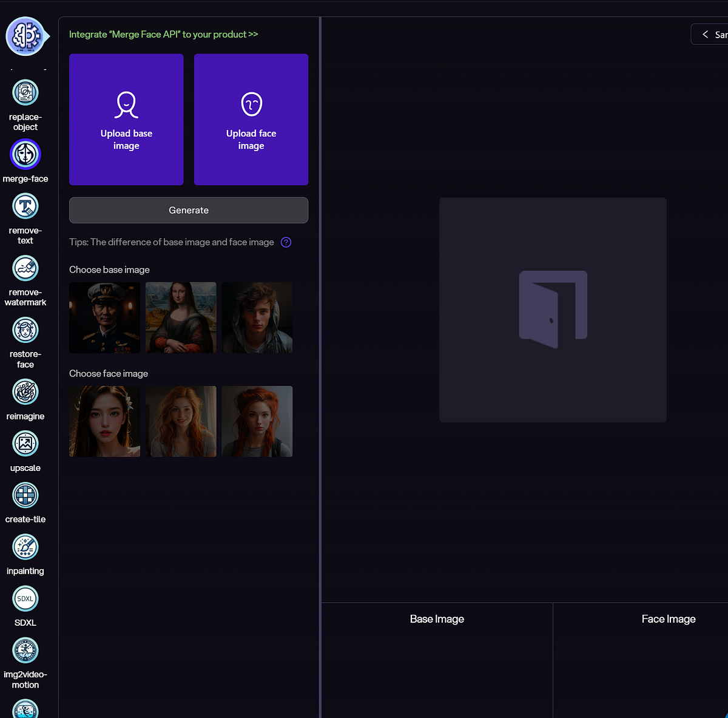Select the restore-face tool
This screenshot has width=728, height=718.
(25, 330)
